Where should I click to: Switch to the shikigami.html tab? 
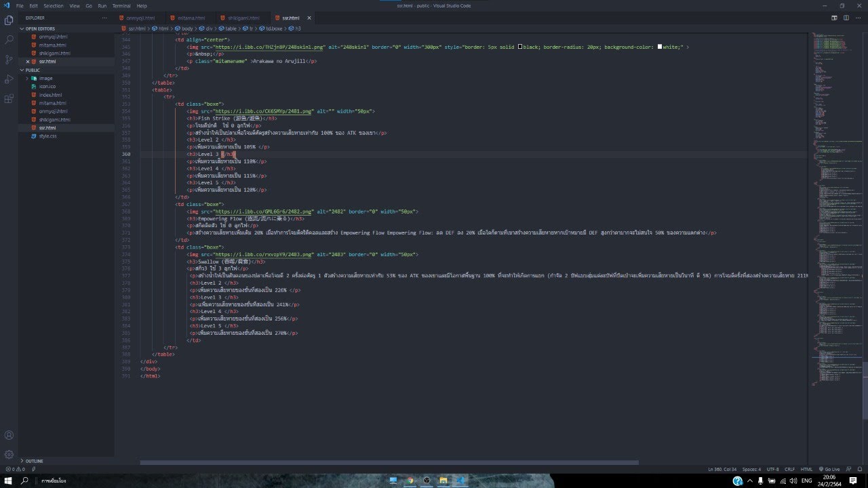pos(243,18)
